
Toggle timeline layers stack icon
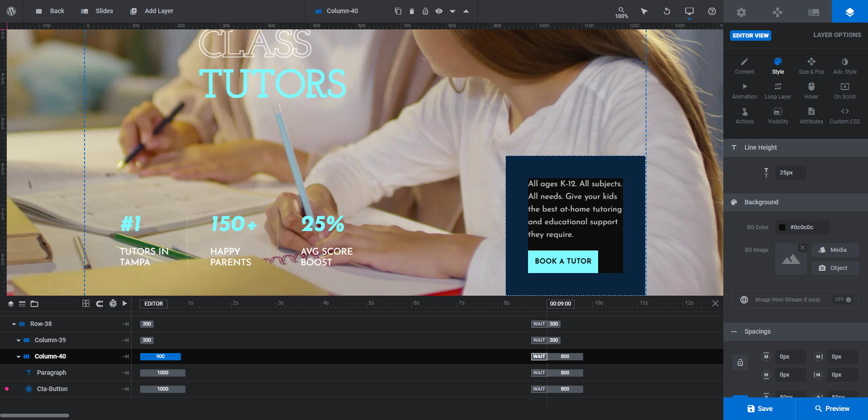[11, 304]
